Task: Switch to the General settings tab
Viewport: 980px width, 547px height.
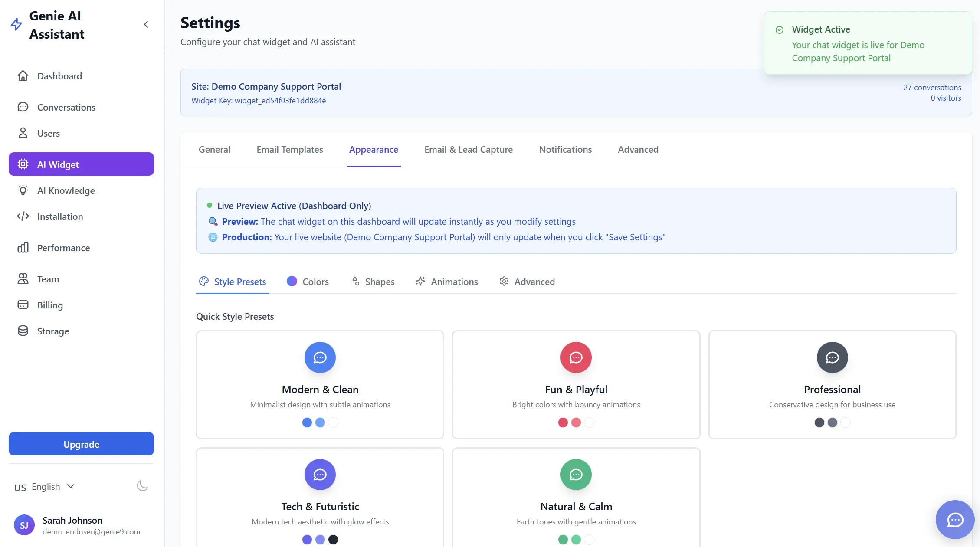Action: (214, 149)
